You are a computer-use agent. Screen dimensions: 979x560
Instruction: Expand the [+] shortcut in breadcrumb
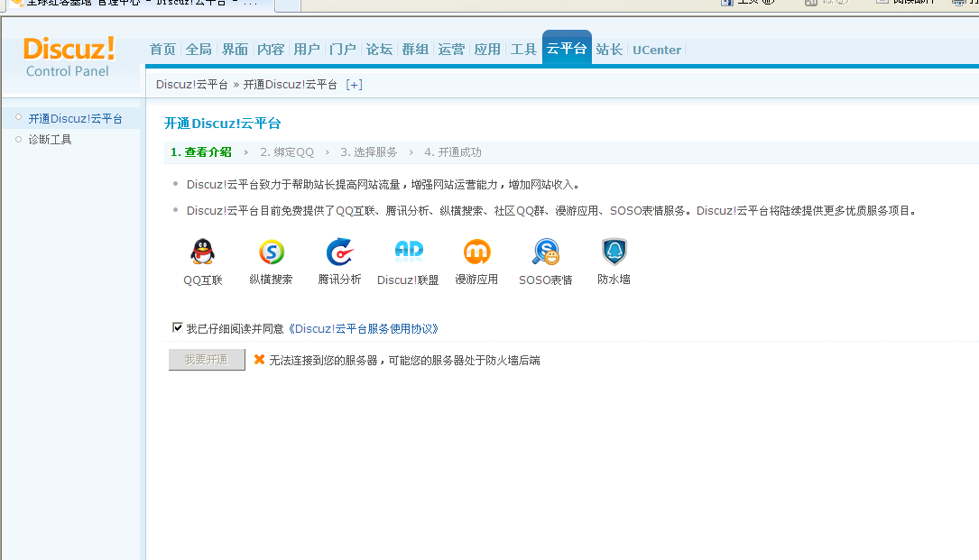coord(354,84)
